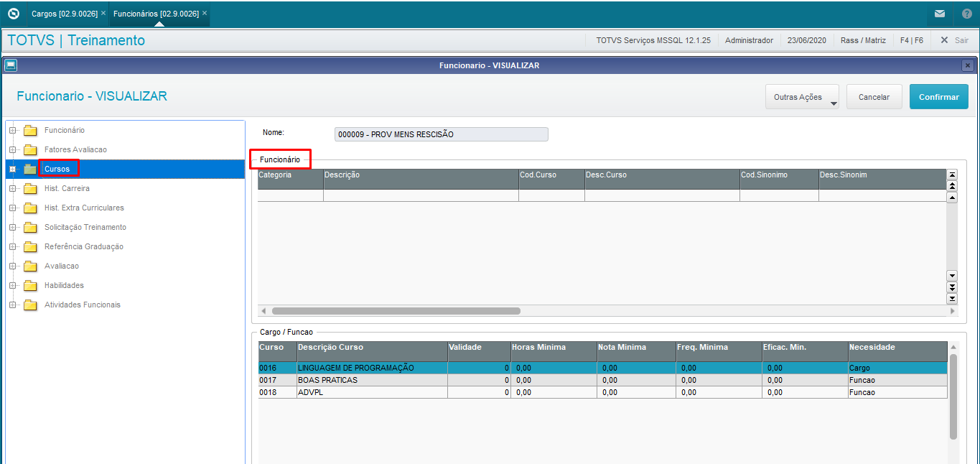
Task: Select the Habilidades tree item
Action: coord(64,285)
